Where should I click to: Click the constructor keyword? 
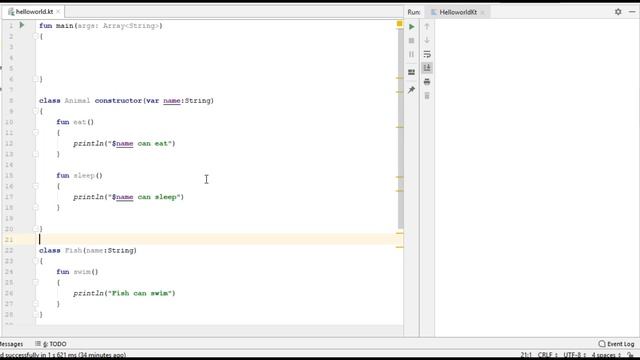point(118,101)
